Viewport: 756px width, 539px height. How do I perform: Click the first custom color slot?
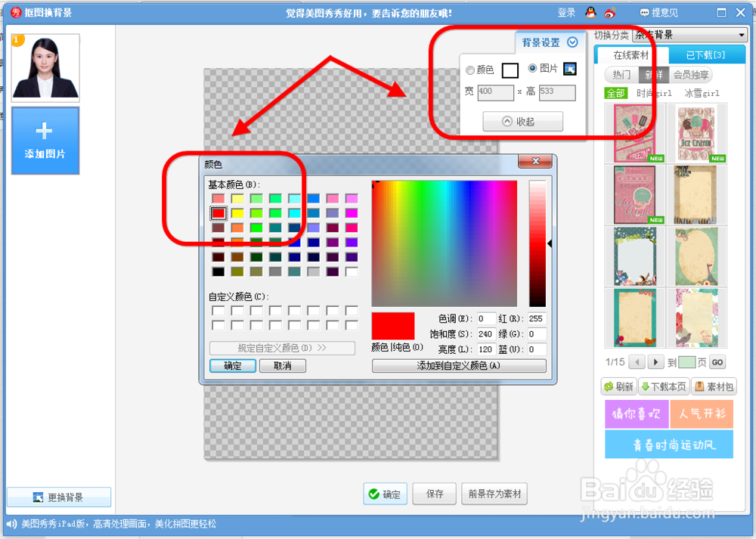point(218,311)
